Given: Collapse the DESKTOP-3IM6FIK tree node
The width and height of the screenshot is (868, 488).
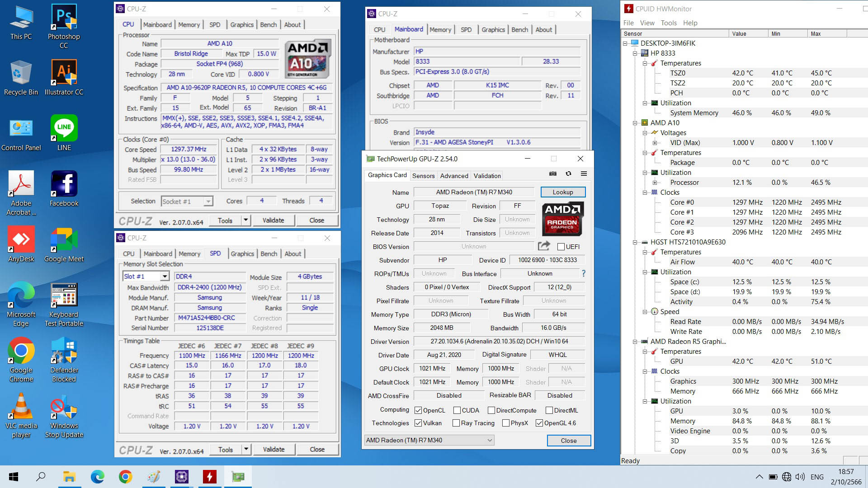Looking at the screenshot, I should pyautogui.click(x=625, y=43).
